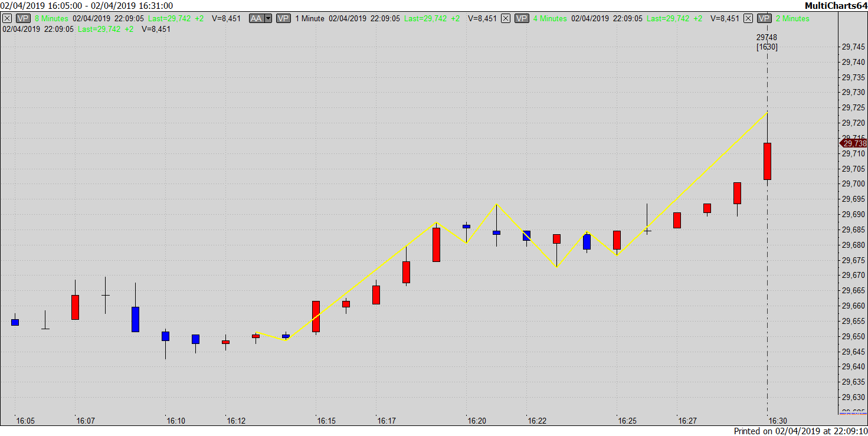Toggle the X box beside 4 Minutes series
Viewport: 868px width, 436px height.
[506, 18]
